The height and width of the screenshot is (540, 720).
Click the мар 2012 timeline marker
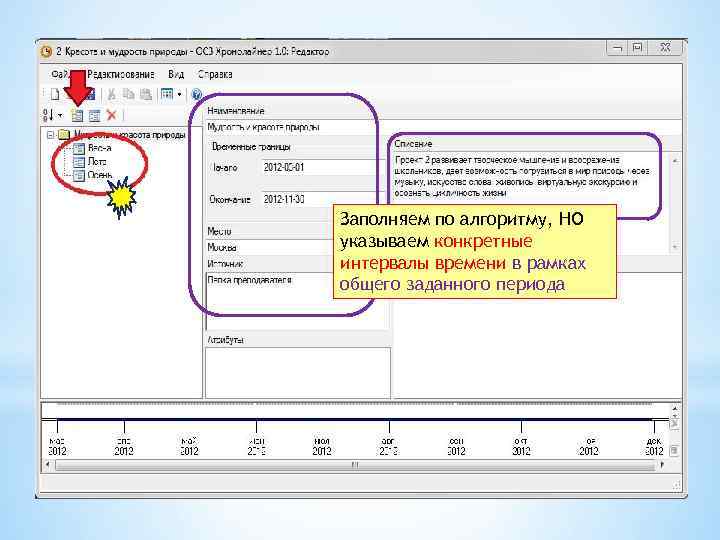coord(57,446)
